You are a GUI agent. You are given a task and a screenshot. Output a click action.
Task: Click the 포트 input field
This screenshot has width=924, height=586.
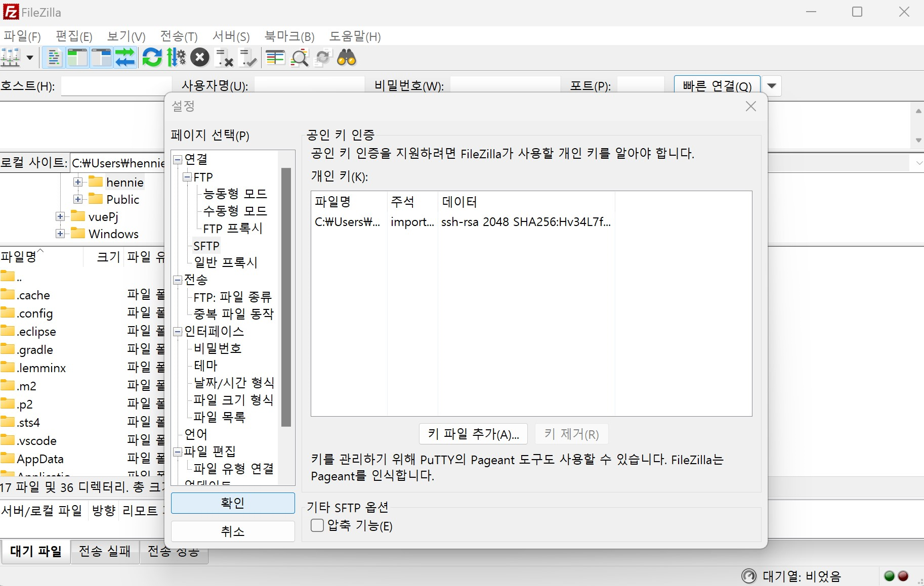click(x=641, y=85)
